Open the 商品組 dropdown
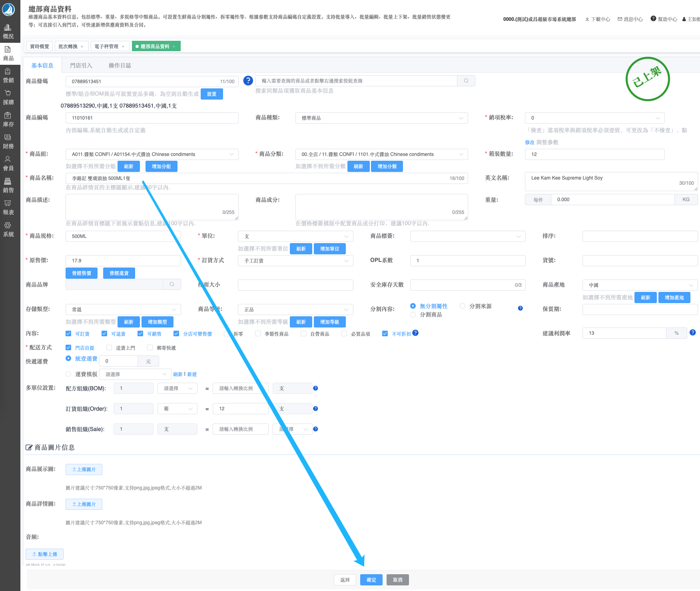The width and height of the screenshot is (700, 591). pos(152,154)
